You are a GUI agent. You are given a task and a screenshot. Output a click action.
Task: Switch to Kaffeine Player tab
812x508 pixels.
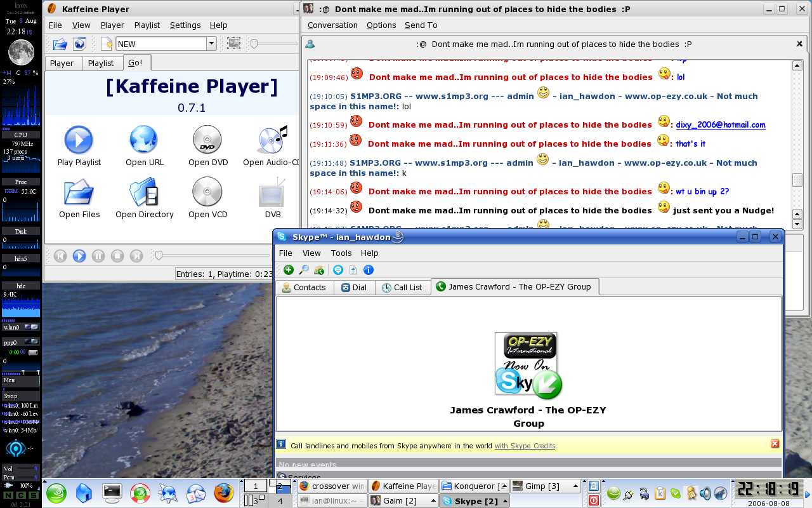[x=62, y=63]
